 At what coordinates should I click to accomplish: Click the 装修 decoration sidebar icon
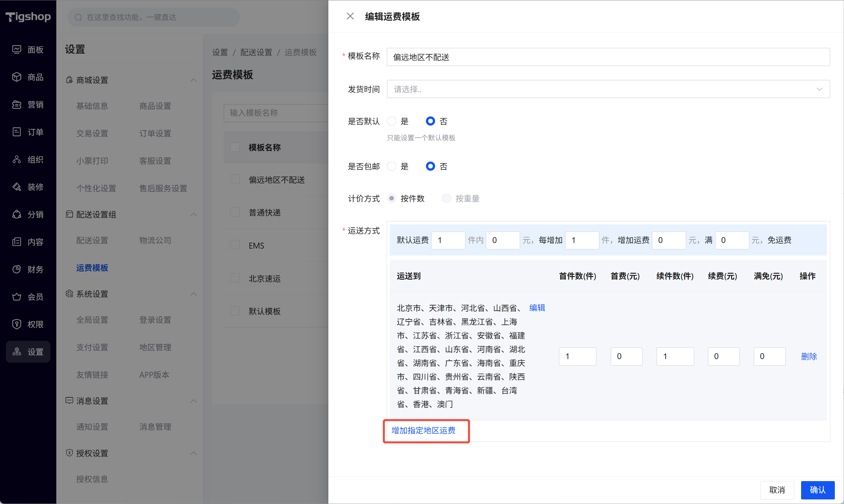click(x=17, y=187)
